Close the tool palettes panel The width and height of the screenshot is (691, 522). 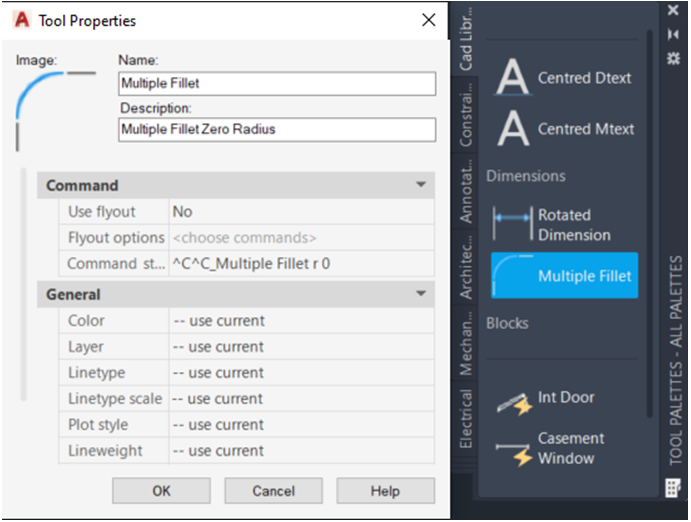click(x=673, y=12)
